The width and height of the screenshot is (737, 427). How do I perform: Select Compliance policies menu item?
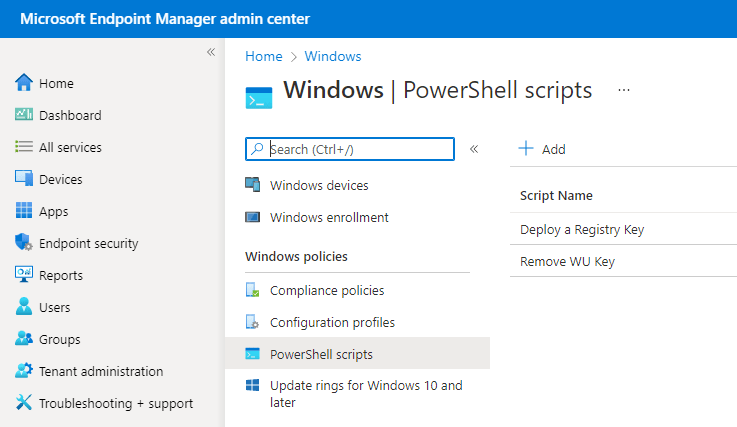(x=326, y=291)
